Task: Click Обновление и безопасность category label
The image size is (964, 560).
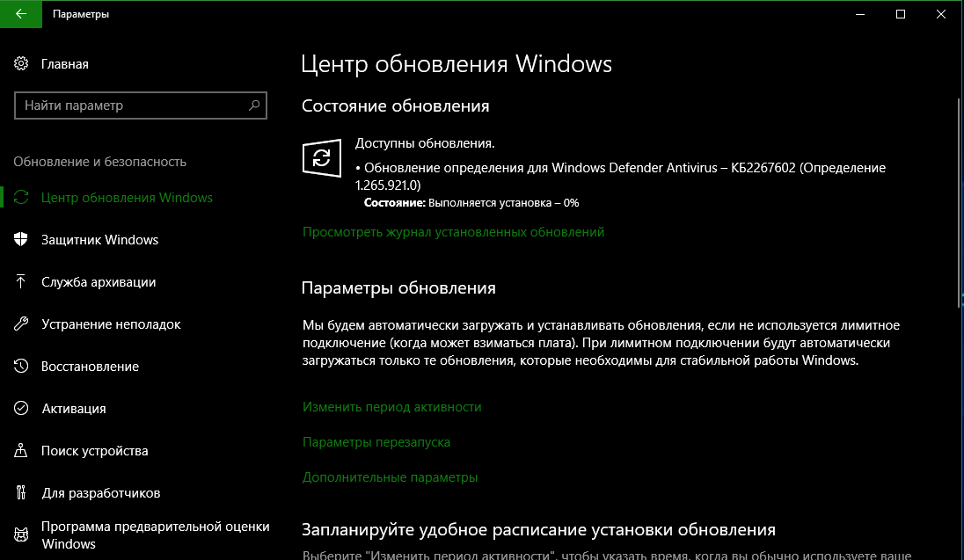Action: [99, 162]
